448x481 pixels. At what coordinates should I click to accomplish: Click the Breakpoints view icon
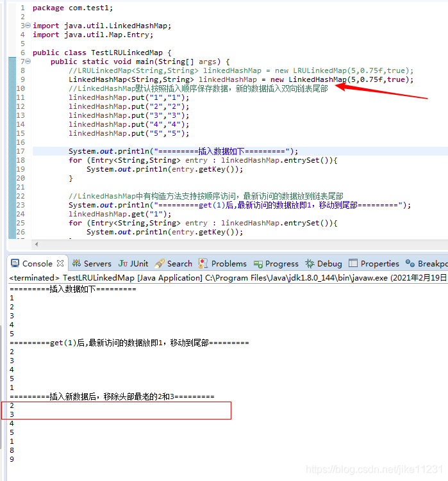(x=410, y=263)
